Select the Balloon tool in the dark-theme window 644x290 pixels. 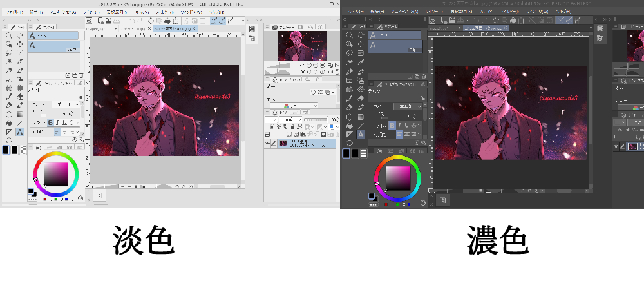coord(350,143)
